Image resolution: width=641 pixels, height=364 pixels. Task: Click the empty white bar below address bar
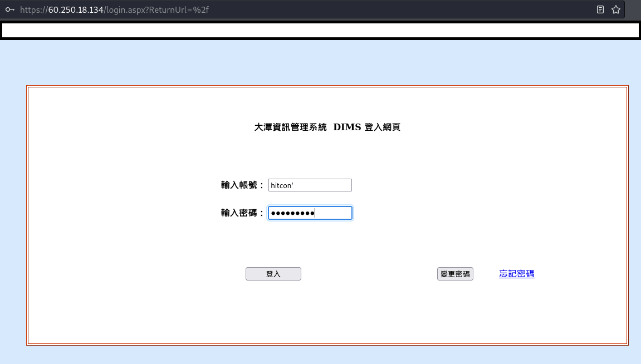click(x=321, y=30)
